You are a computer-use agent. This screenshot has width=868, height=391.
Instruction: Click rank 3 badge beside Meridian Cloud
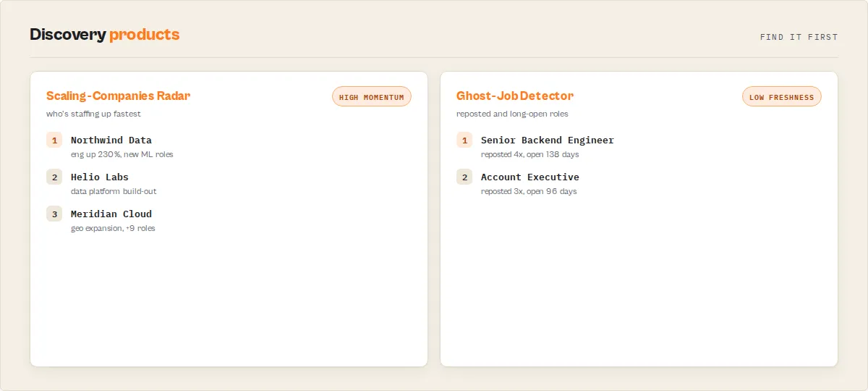[x=54, y=214]
